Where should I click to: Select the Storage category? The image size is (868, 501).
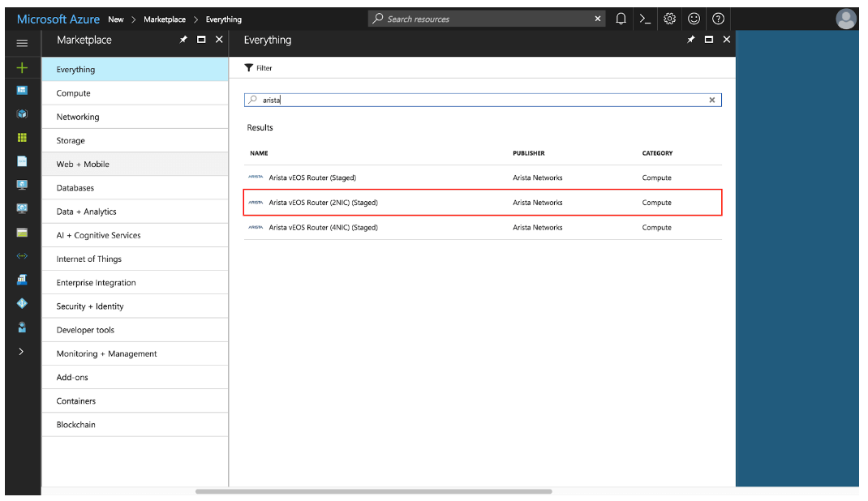coord(135,141)
